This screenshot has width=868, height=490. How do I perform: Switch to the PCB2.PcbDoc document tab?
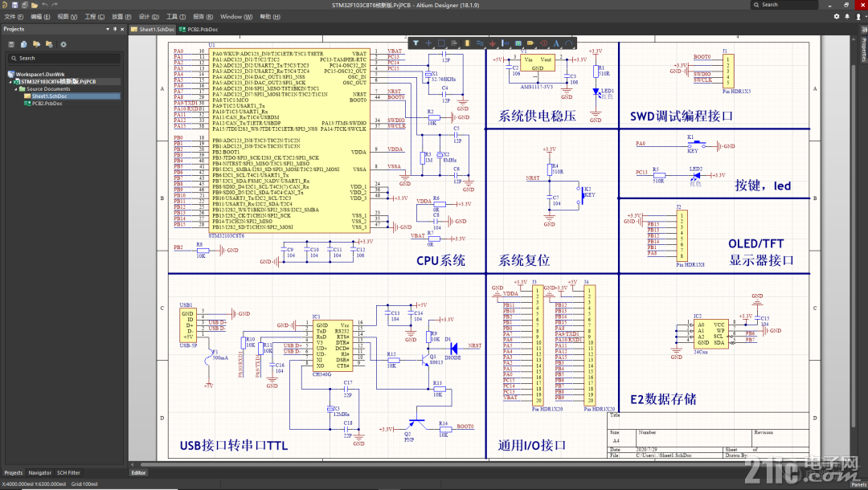click(x=199, y=29)
